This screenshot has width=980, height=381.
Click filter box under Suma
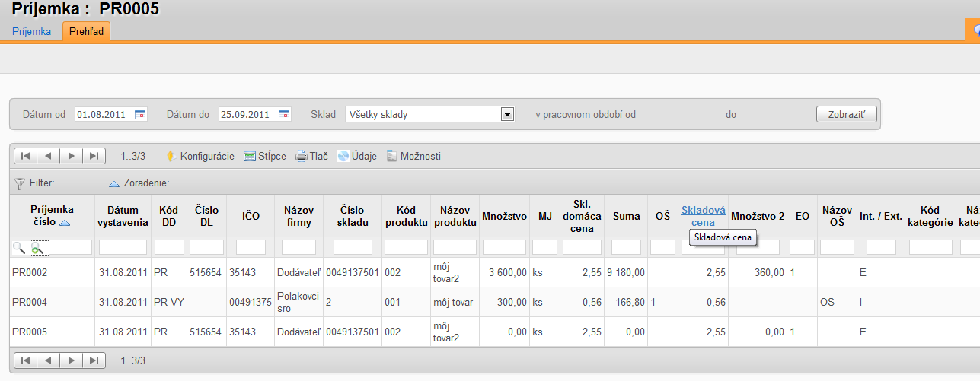point(627,247)
